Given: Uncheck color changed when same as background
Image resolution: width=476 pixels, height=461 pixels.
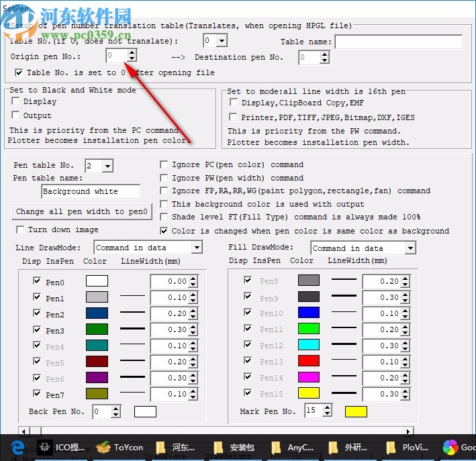Looking at the screenshot, I should 164,231.
